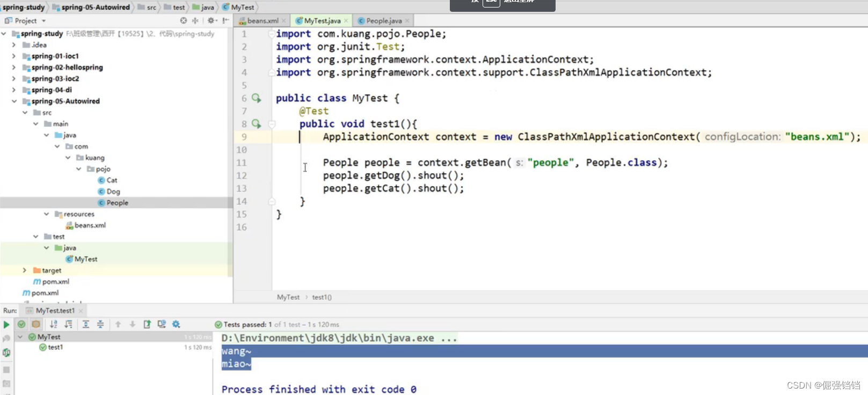Stop the running process square button

point(6,370)
